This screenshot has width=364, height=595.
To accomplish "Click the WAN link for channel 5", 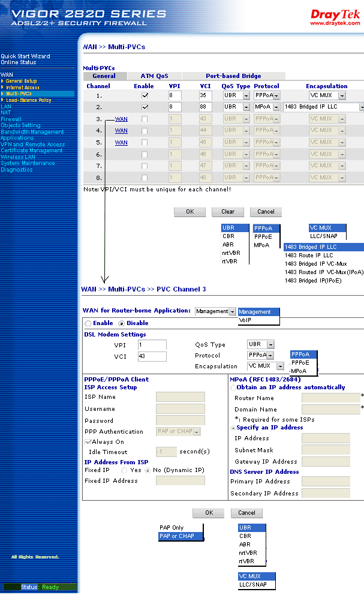I will (x=121, y=143).
